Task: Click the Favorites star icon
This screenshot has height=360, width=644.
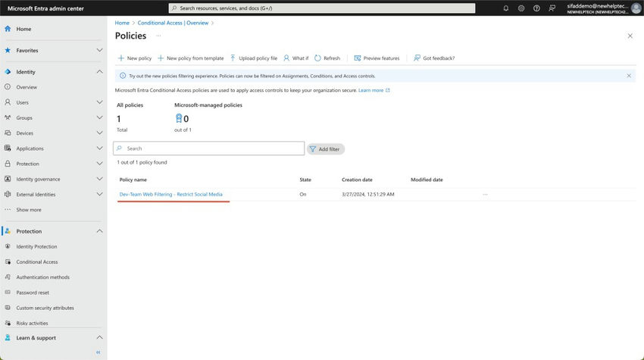Action: (x=8, y=50)
